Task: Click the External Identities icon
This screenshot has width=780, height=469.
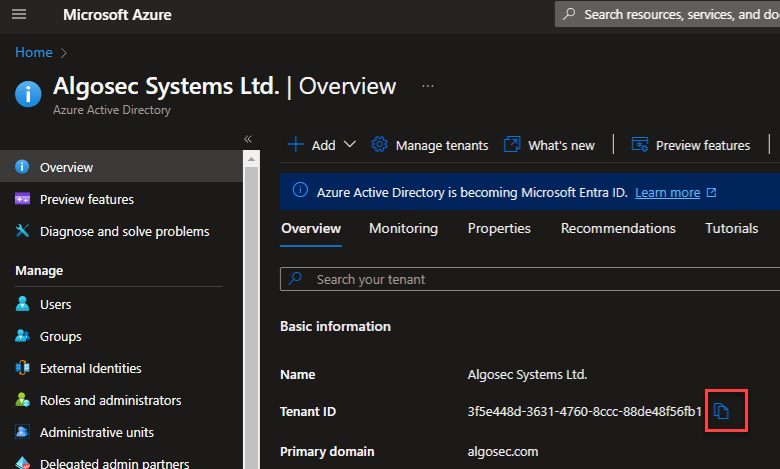Action: 22,368
